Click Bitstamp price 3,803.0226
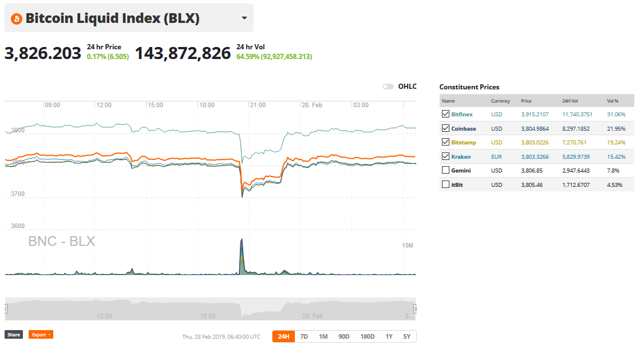The image size is (644, 345). pyautogui.click(x=535, y=143)
